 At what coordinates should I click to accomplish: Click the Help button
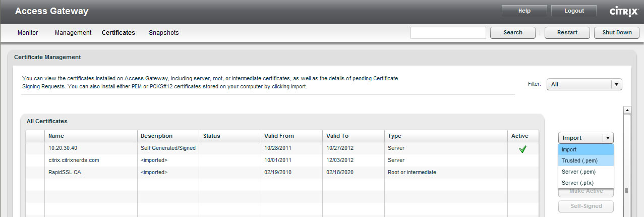(x=524, y=11)
